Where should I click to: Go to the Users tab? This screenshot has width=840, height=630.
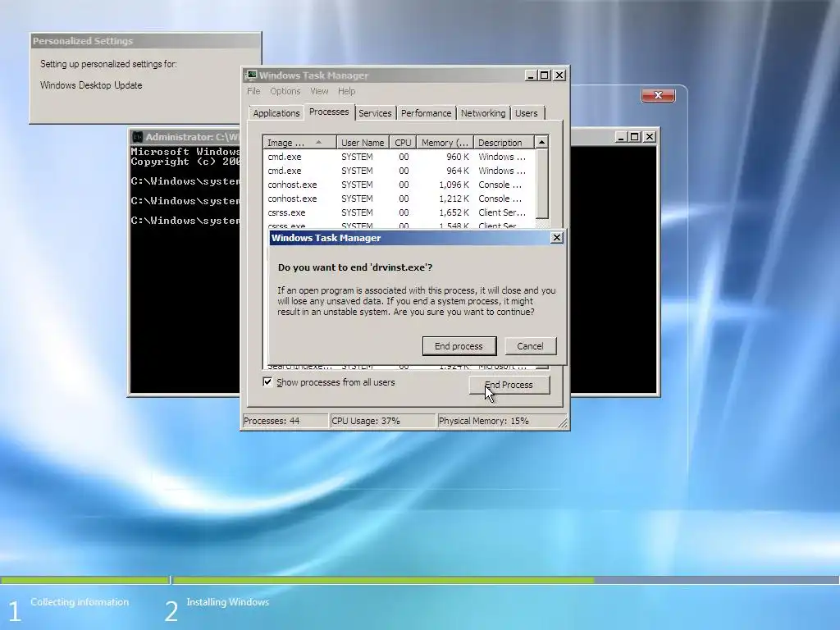pyautogui.click(x=527, y=113)
